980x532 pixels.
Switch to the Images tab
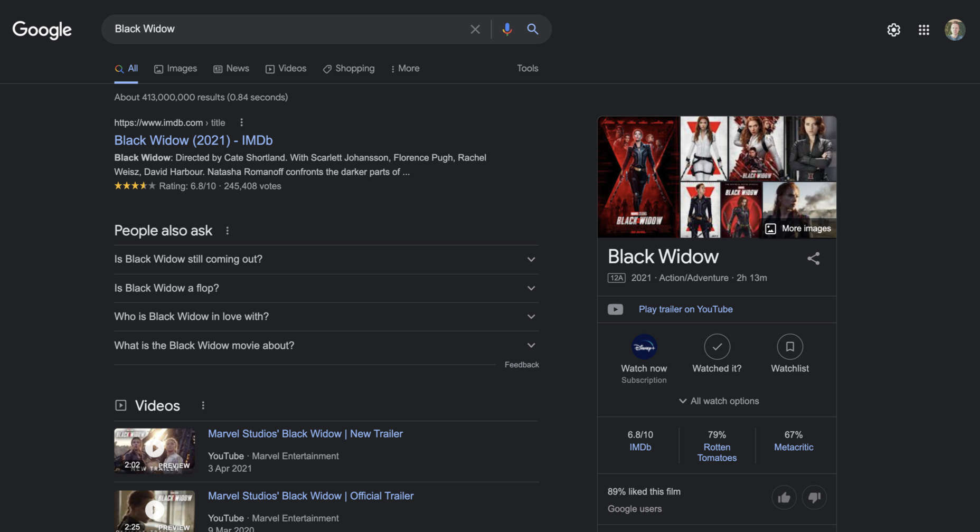click(175, 69)
